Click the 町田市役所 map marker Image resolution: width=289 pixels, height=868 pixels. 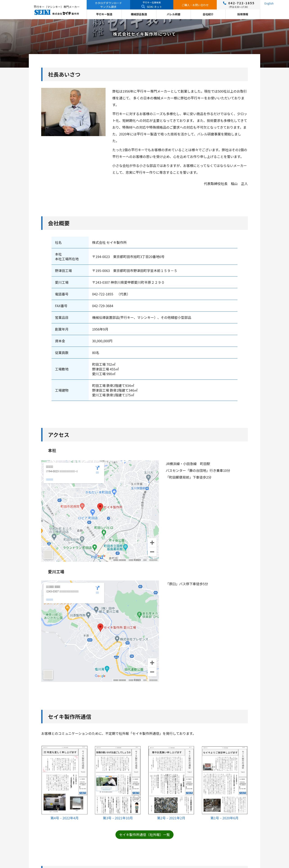[82, 539]
